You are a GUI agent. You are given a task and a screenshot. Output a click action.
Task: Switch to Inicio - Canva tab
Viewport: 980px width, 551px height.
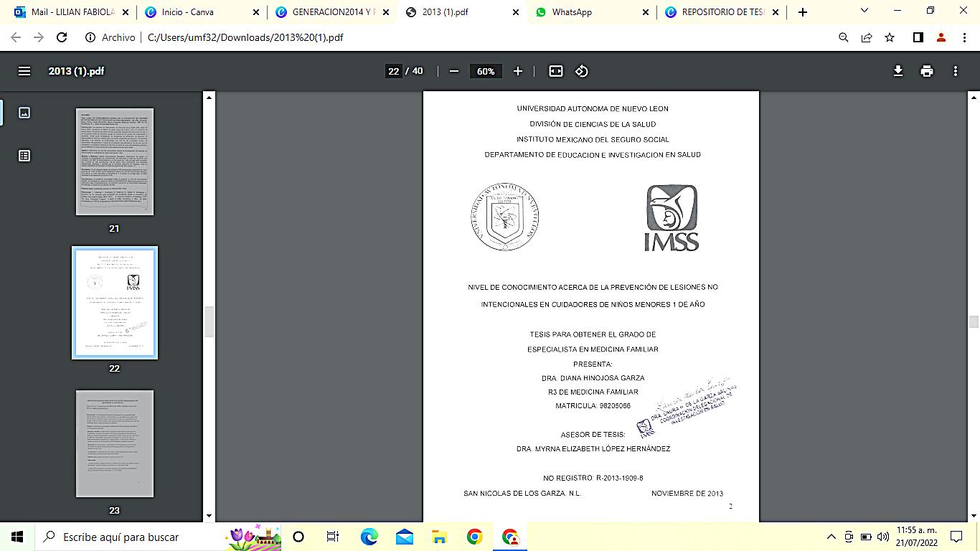click(x=201, y=12)
